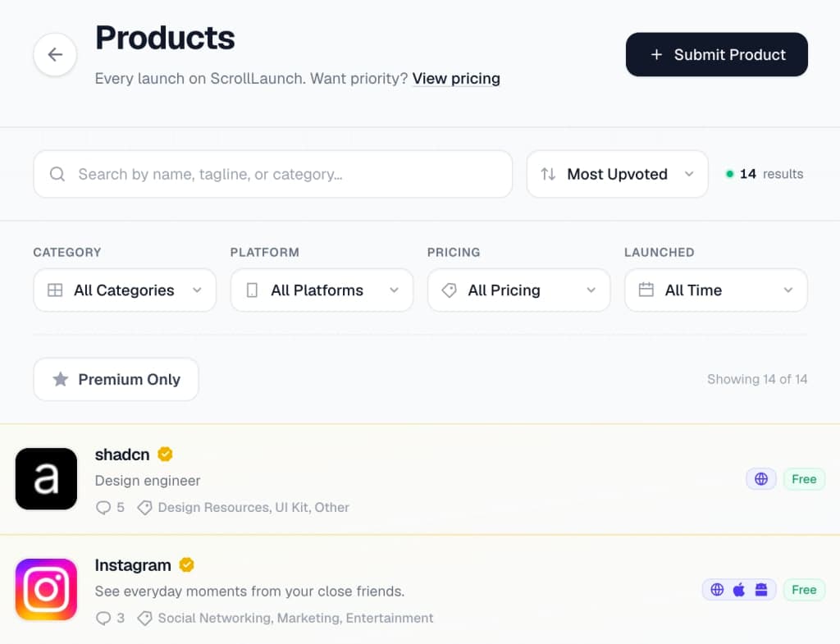
Task: Click the verified badge next to shadcn
Action: click(165, 454)
